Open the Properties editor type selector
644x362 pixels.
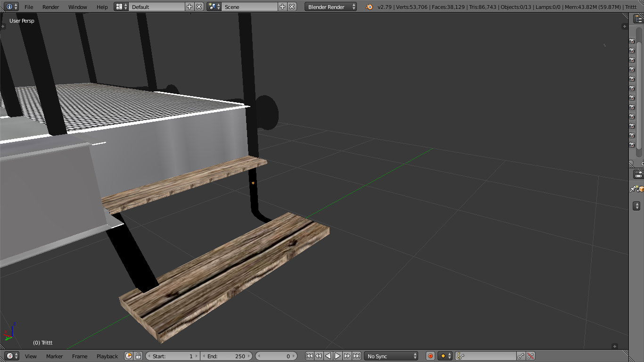coord(638,174)
